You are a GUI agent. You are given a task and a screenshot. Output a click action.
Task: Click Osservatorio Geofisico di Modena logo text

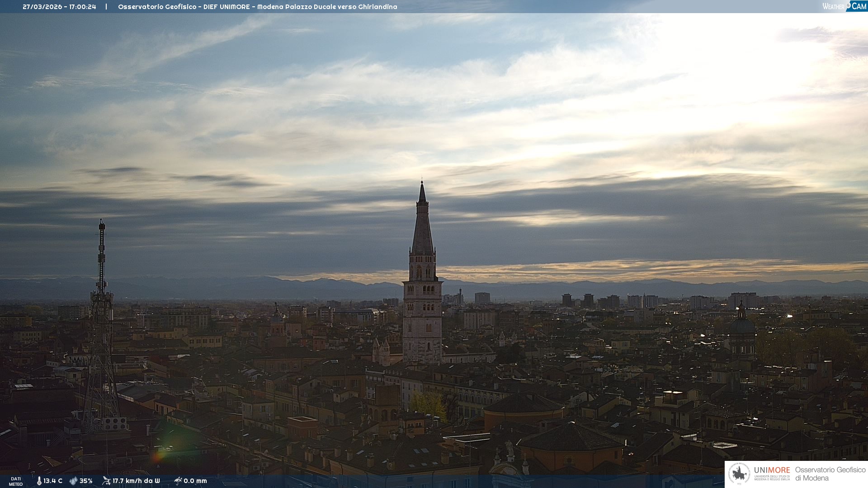(830, 474)
